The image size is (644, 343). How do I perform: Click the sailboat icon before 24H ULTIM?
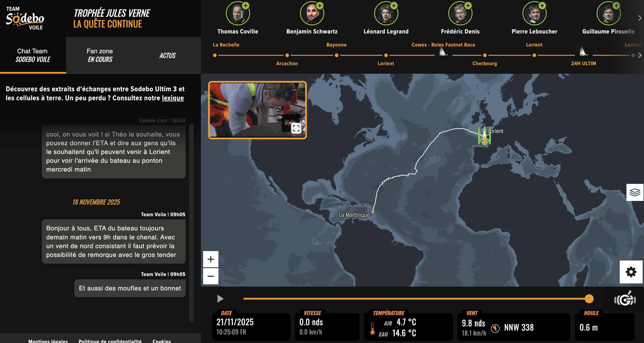coord(583,51)
